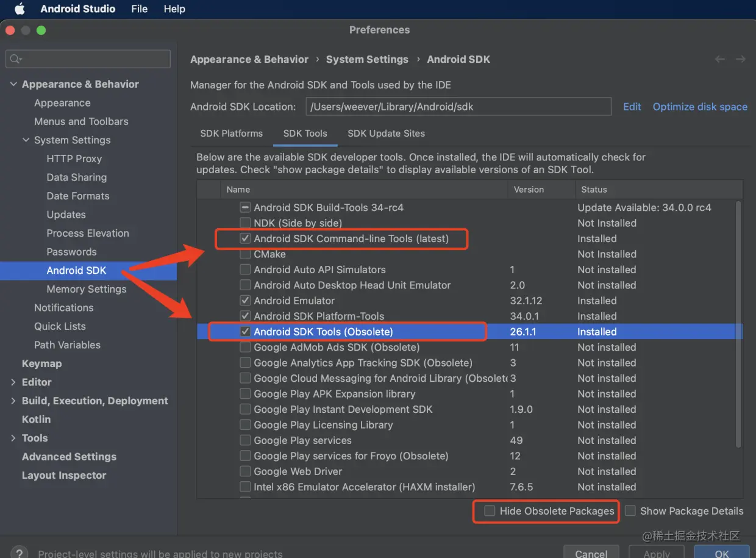Viewport: 756px width, 558px height.
Task: Sort by the Name column header
Action: (x=364, y=190)
